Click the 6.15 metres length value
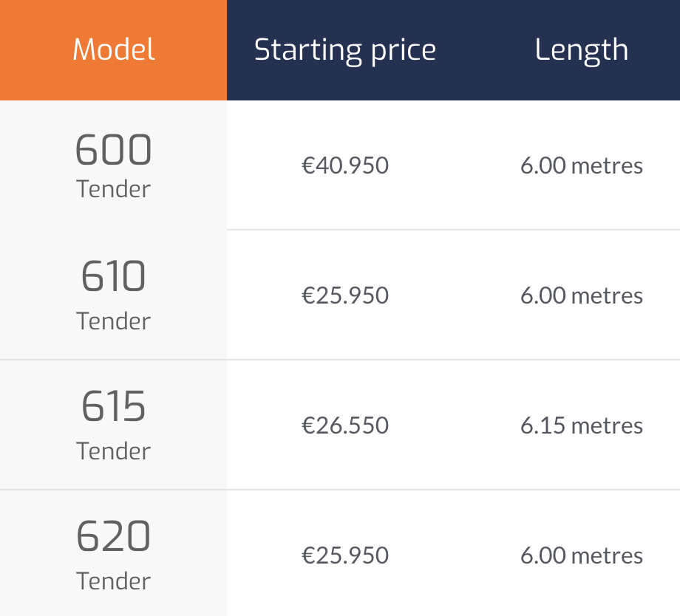 coord(581,425)
